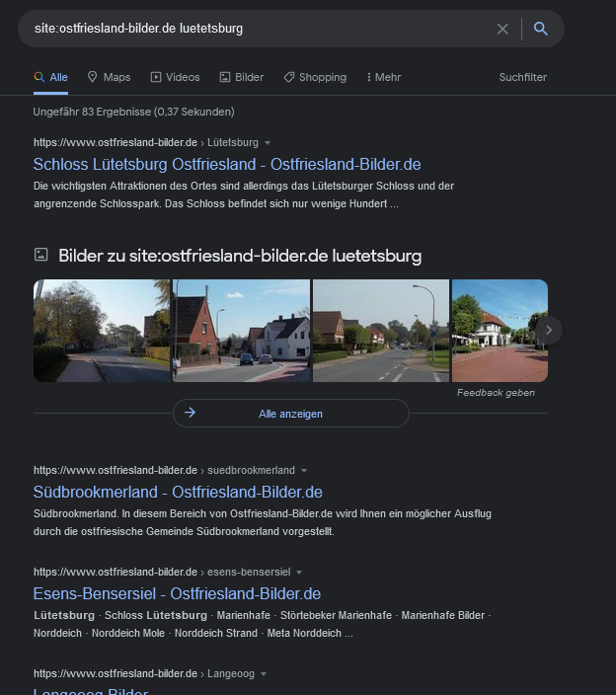Click the image icon beside 'Bilder zu' heading
The width and height of the screenshot is (616, 695).
[x=41, y=256]
